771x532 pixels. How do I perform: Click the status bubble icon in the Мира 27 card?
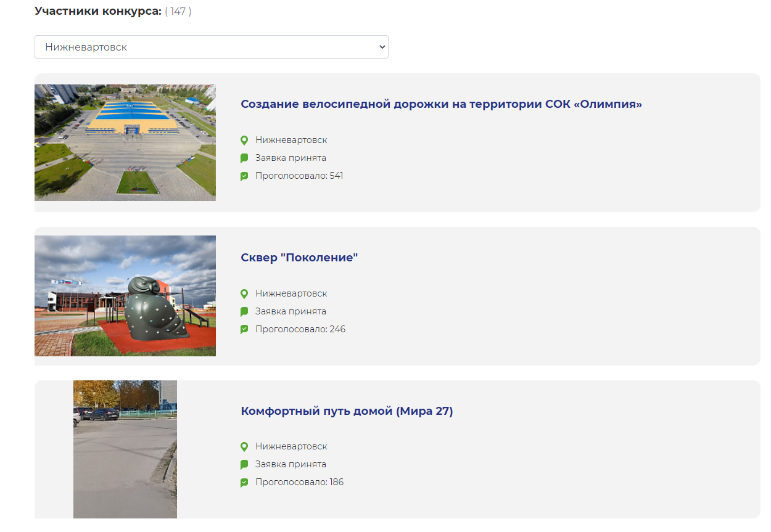click(244, 465)
